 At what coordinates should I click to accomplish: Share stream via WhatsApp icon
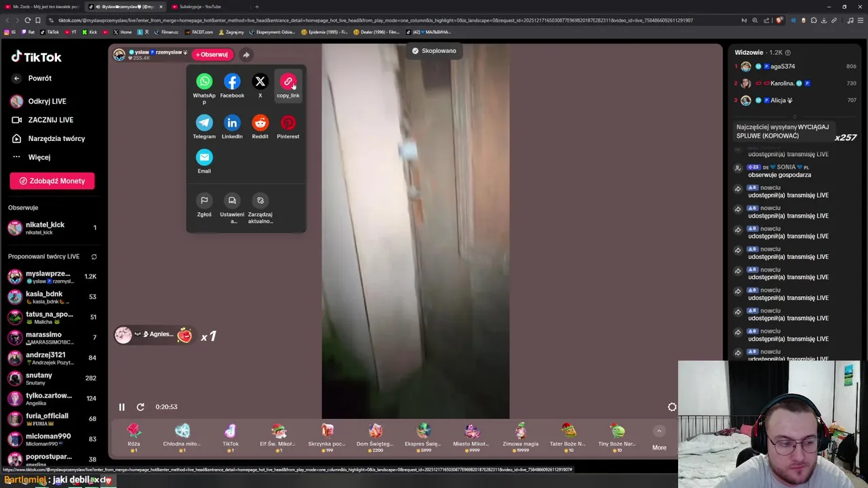pyautogui.click(x=204, y=81)
